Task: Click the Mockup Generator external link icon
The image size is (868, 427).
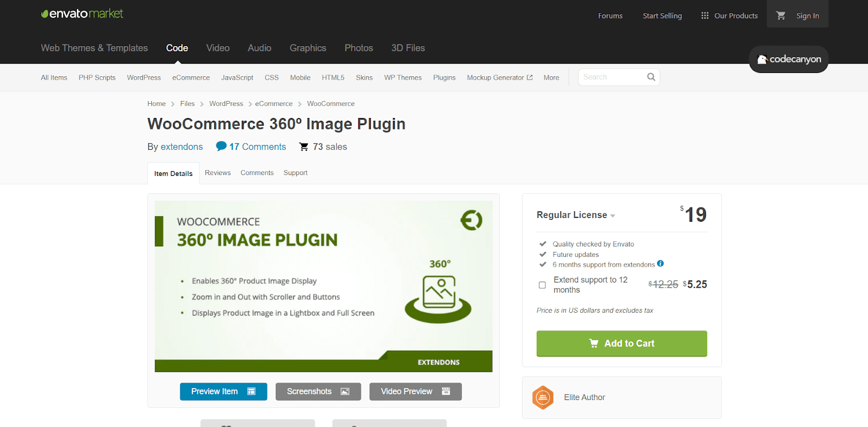Action: (530, 77)
